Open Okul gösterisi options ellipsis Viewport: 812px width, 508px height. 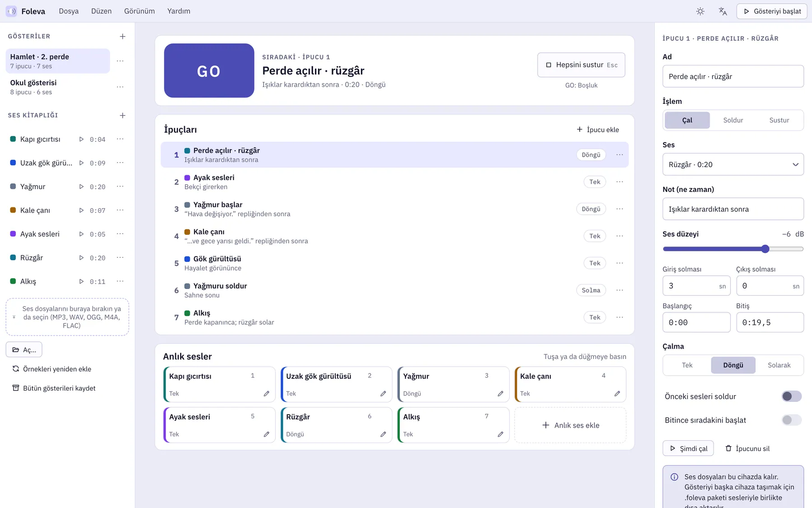[120, 87]
